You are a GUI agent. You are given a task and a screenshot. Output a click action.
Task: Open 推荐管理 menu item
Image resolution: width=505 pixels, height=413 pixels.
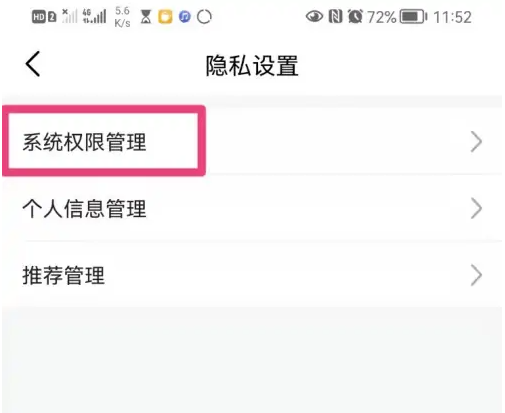coord(252,274)
